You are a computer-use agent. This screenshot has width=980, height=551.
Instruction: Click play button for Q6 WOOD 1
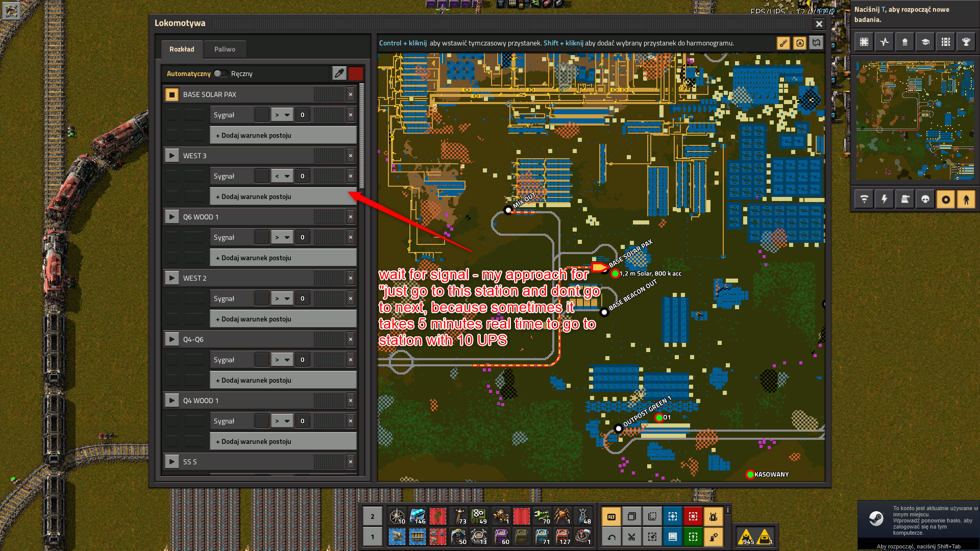point(171,217)
